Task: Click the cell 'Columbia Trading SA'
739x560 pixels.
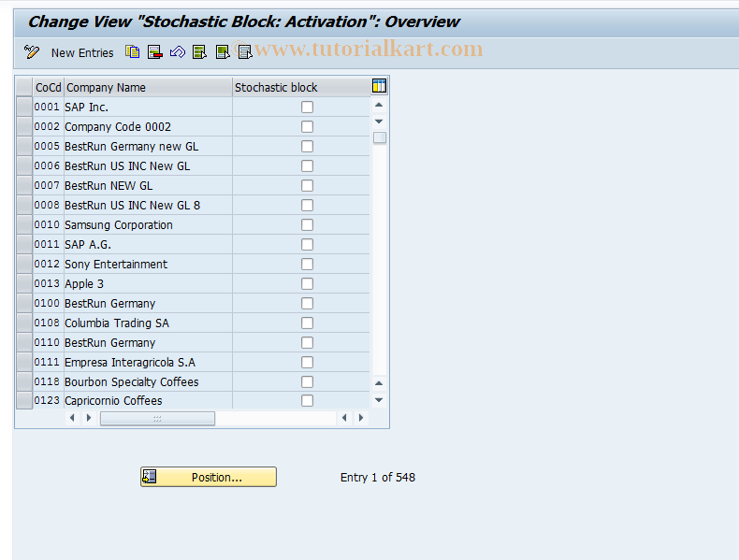Action: pos(148,323)
